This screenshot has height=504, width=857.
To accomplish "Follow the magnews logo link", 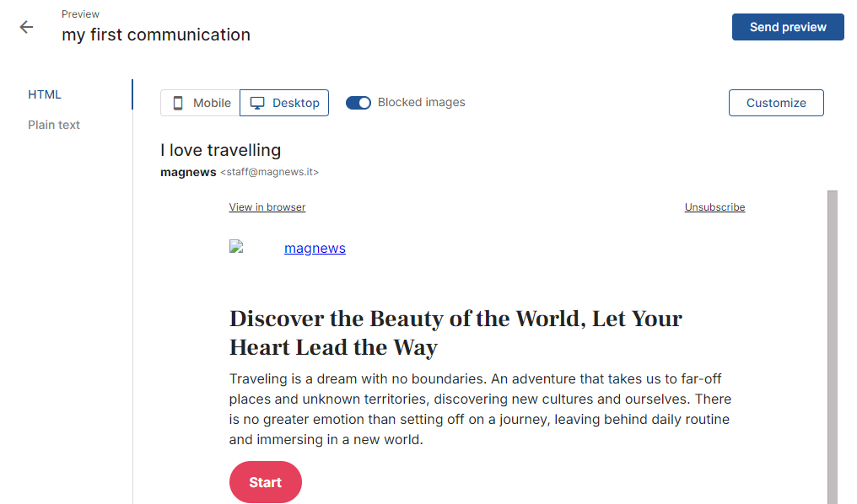I will (315, 248).
